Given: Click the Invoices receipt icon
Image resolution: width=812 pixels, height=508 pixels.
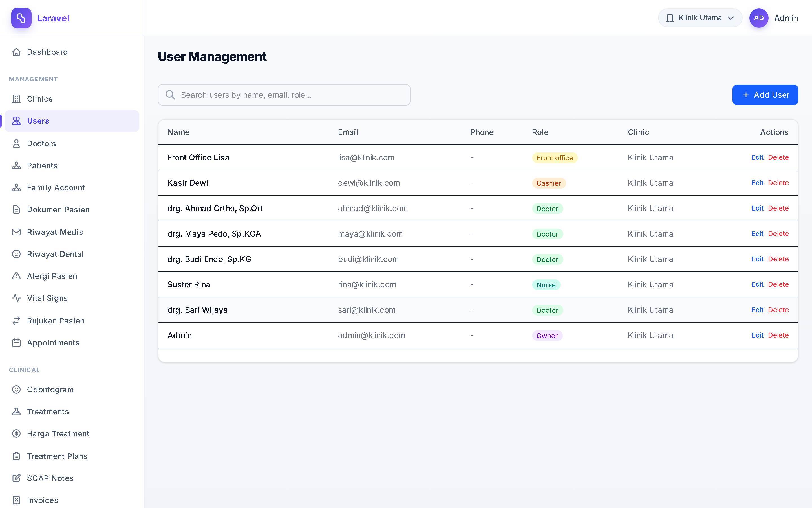Looking at the screenshot, I should click(x=16, y=500).
